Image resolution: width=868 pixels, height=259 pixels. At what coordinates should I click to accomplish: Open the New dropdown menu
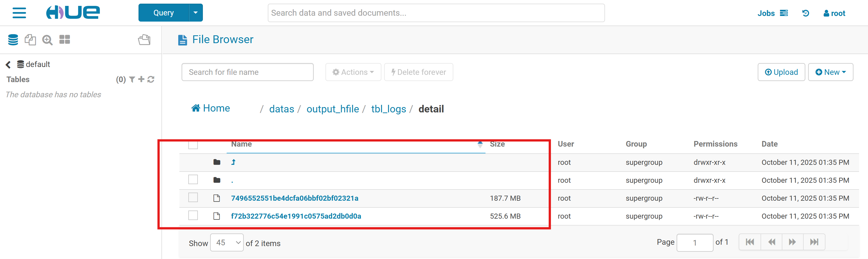click(831, 72)
